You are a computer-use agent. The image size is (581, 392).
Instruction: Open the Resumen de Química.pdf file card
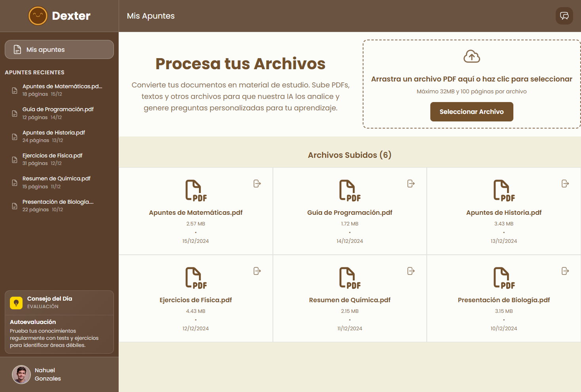click(x=350, y=299)
